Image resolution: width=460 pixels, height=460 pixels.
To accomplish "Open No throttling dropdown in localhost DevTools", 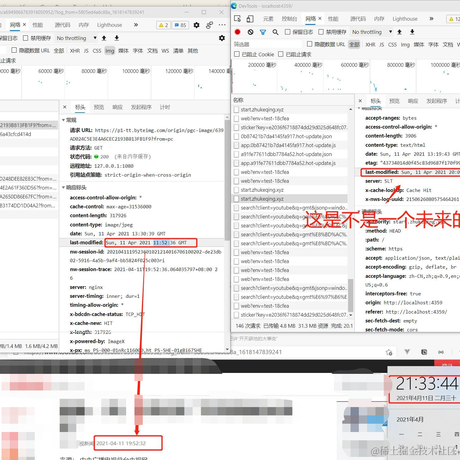I will pyautogui.click(x=372, y=32).
